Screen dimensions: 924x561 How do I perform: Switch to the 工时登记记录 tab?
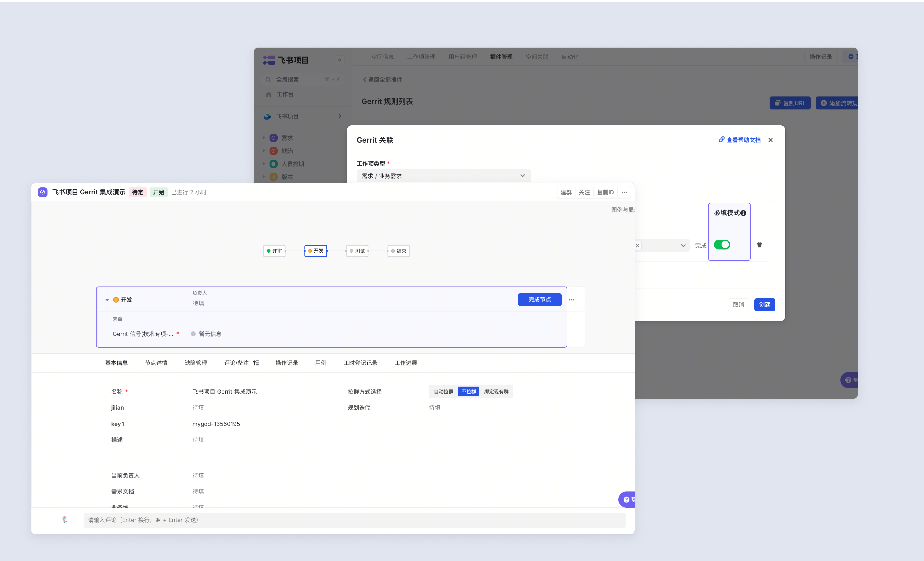tap(360, 363)
